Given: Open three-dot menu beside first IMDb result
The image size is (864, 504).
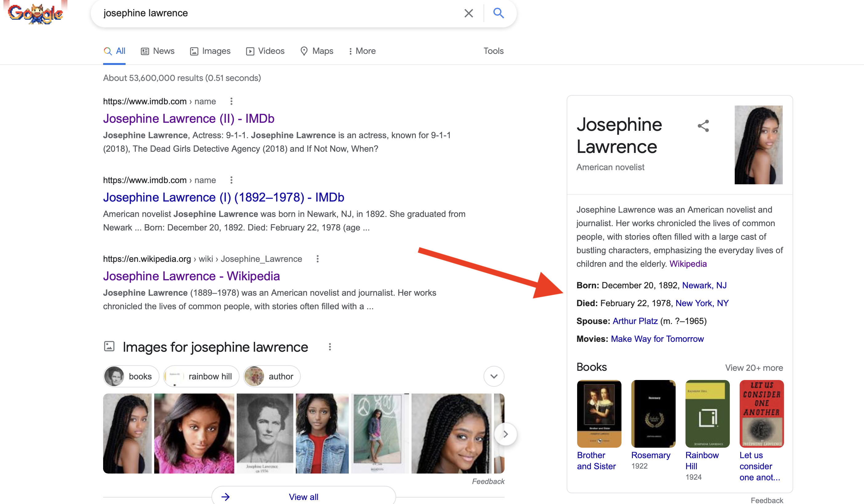Looking at the screenshot, I should point(231,101).
